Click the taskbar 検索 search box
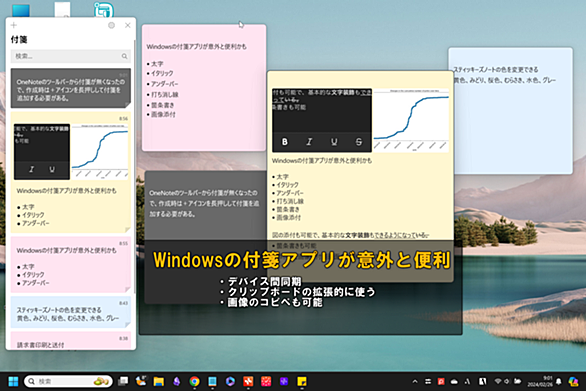The width and height of the screenshot is (586, 391). click(68, 381)
